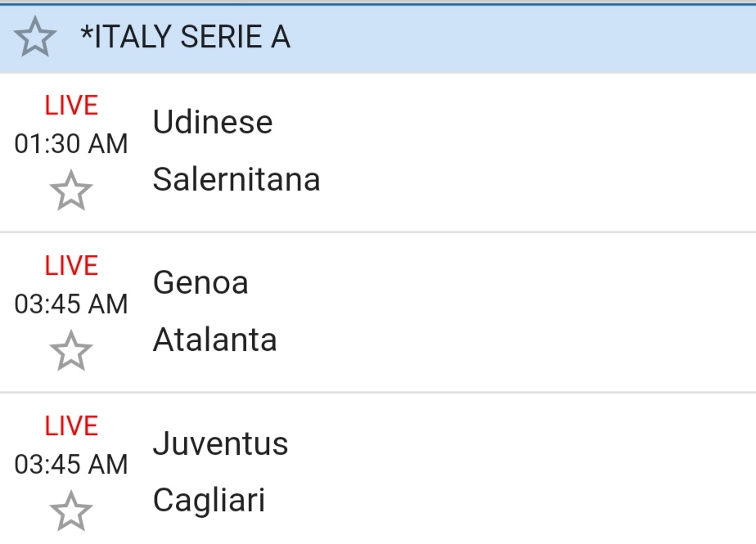Click LIVE label for Genoa match

pos(71,266)
